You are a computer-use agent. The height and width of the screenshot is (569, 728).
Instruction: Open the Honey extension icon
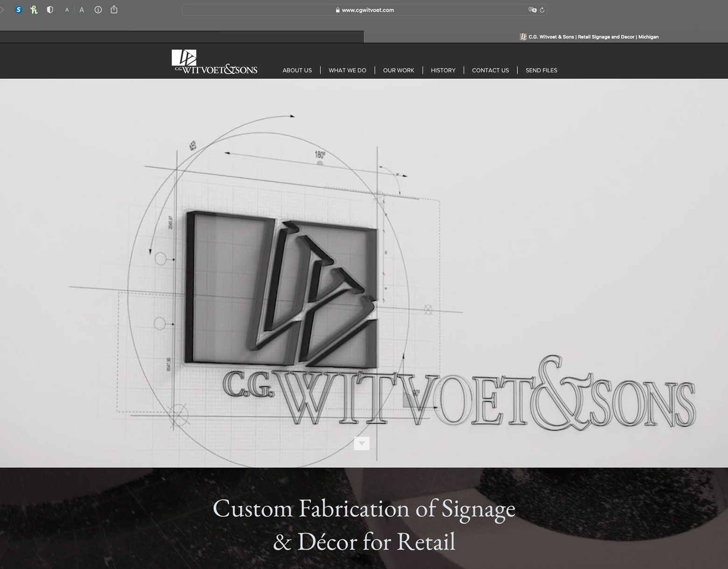tap(34, 9)
